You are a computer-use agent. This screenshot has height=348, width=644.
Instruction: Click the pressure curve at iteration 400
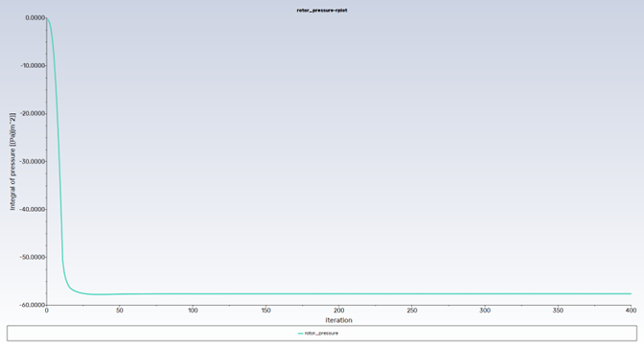click(x=631, y=293)
